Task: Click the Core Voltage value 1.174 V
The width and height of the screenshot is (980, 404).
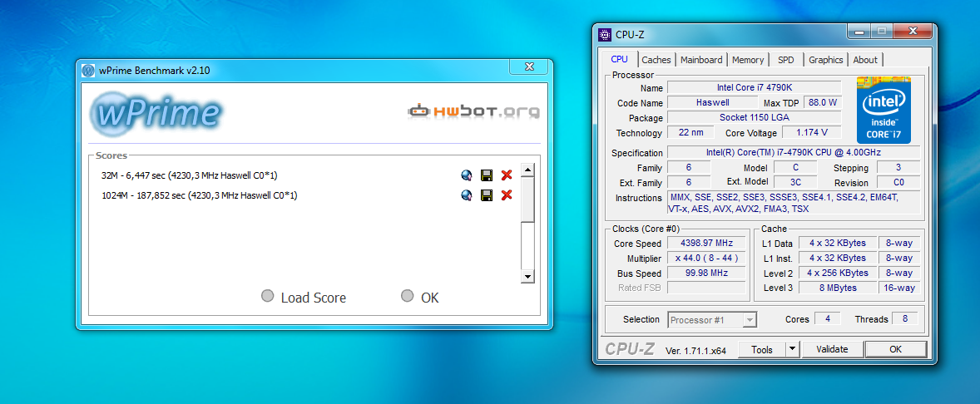Action: [x=812, y=132]
